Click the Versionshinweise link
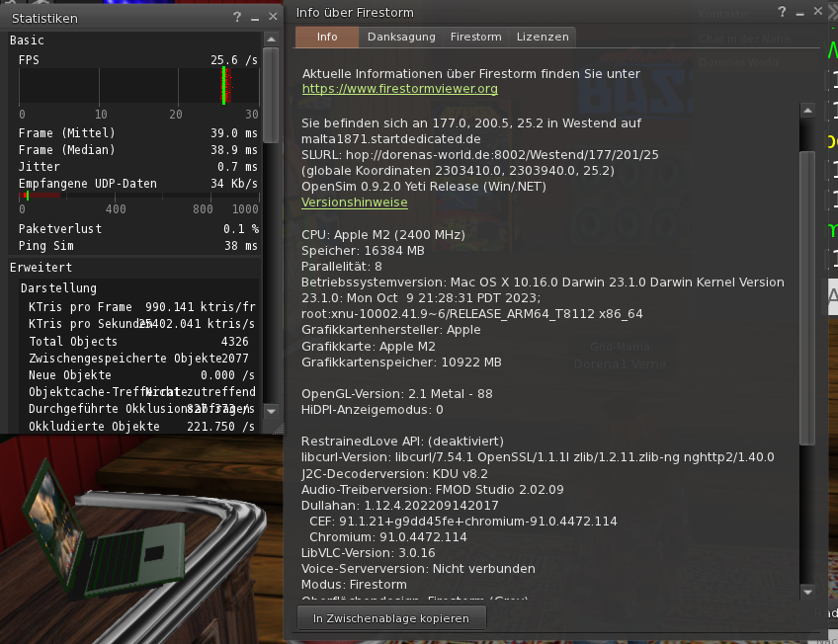This screenshot has height=644, width=838. 354,201
